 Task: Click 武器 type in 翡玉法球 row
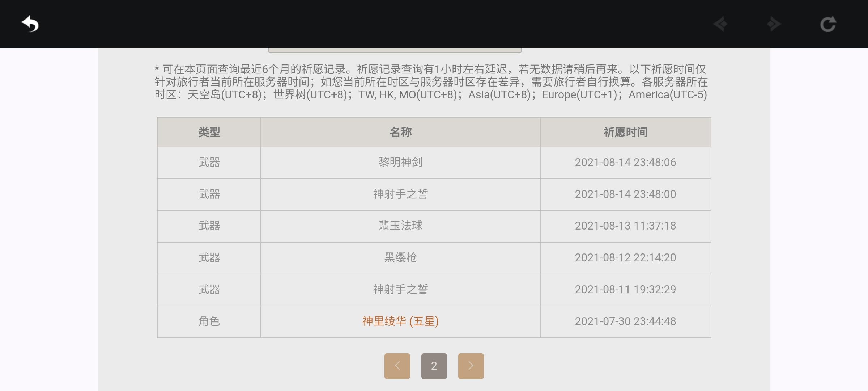tap(209, 226)
